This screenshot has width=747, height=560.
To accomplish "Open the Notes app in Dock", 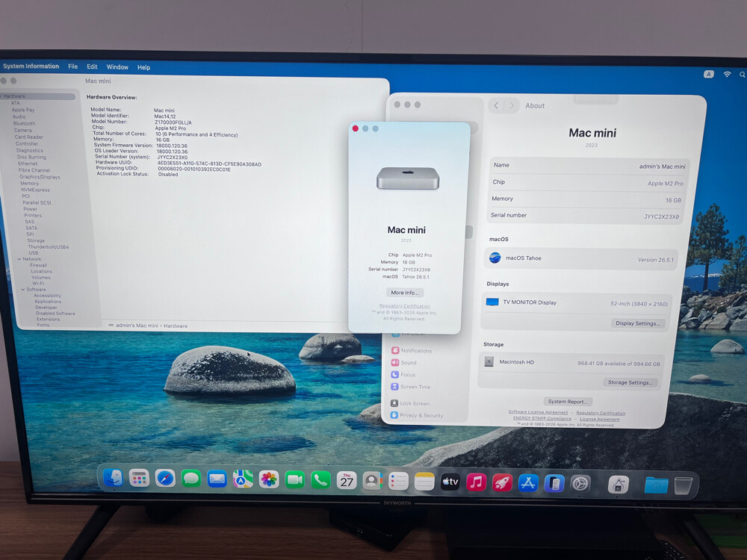I will pyautogui.click(x=424, y=482).
